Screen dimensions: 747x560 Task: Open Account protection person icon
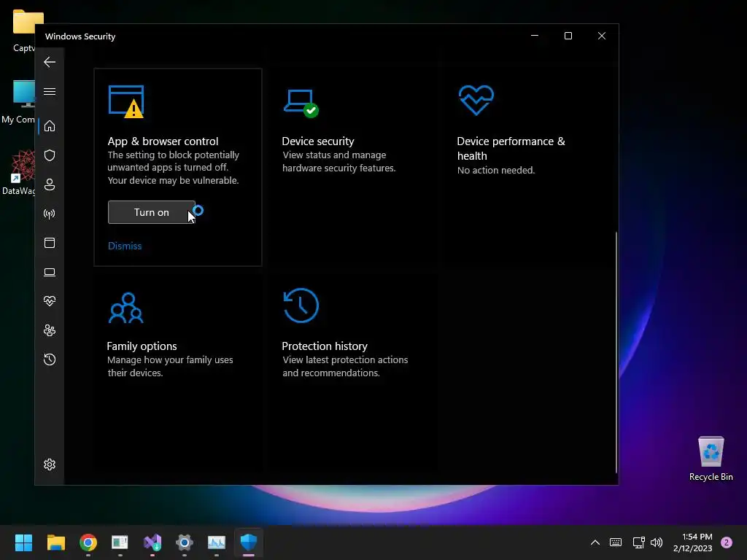click(x=50, y=184)
